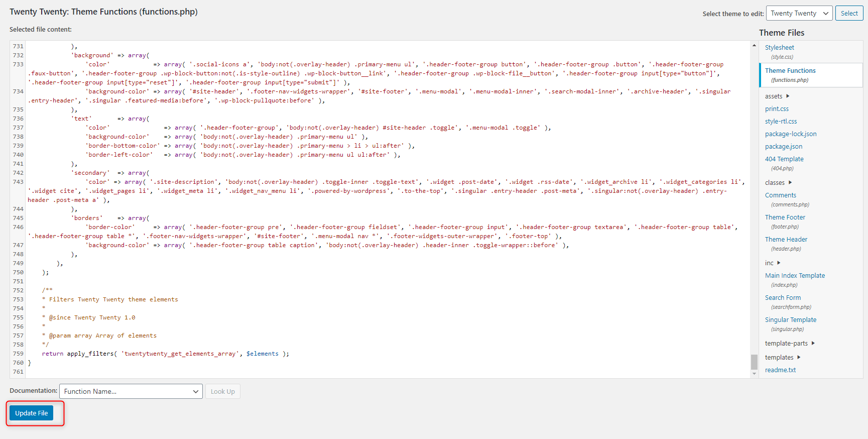Click the 'text' key on line 736
This screenshot has height=439, width=868.
[x=81, y=119]
